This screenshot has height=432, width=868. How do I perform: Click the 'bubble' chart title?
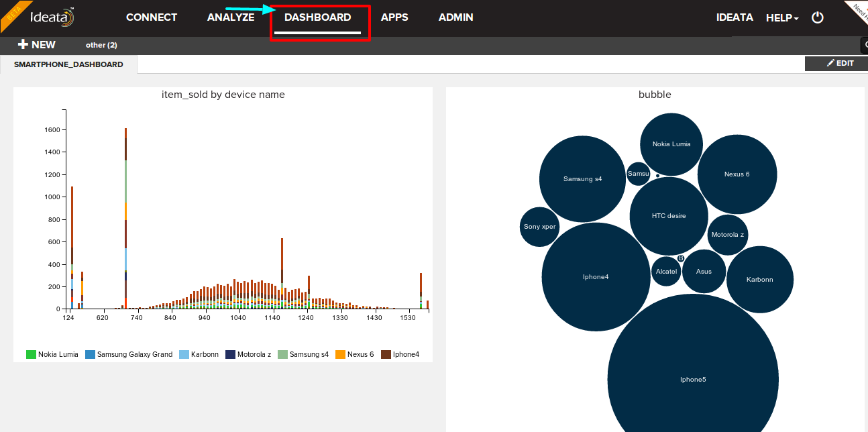(655, 95)
